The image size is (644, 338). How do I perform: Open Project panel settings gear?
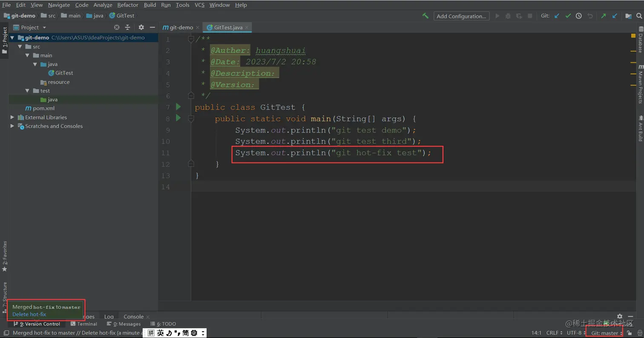(x=141, y=27)
